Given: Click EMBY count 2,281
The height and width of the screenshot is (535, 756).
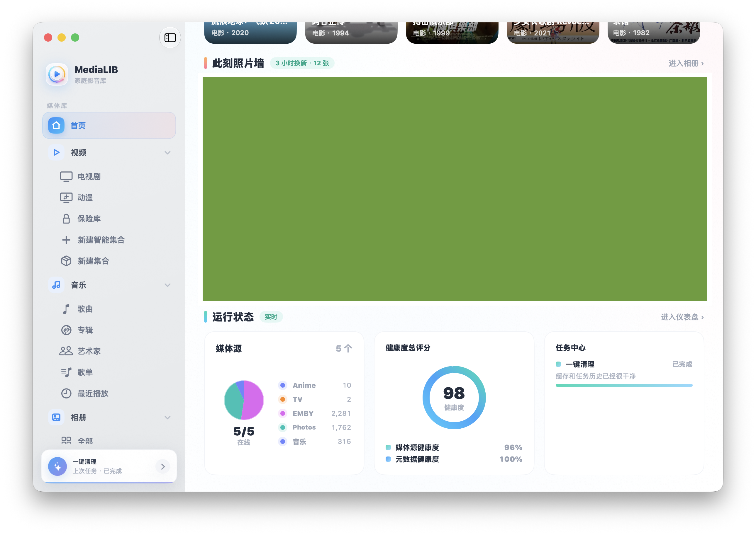Looking at the screenshot, I should point(341,413).
